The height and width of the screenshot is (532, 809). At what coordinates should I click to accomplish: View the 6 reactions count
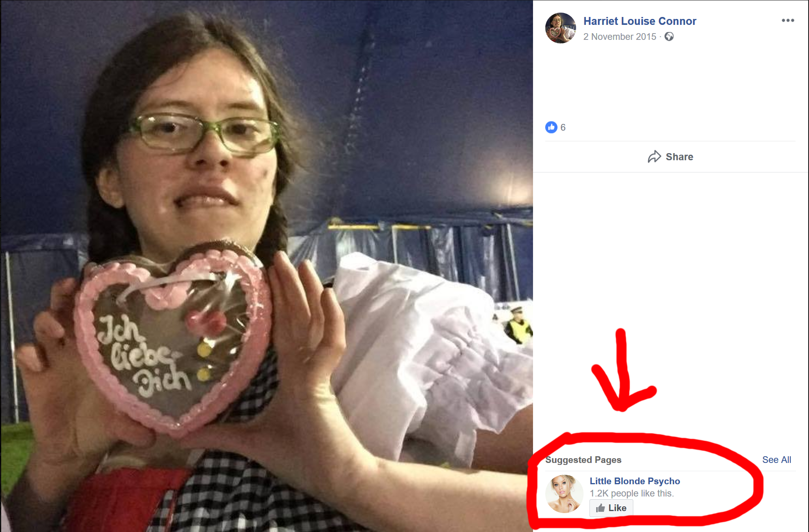click(563, 127)
